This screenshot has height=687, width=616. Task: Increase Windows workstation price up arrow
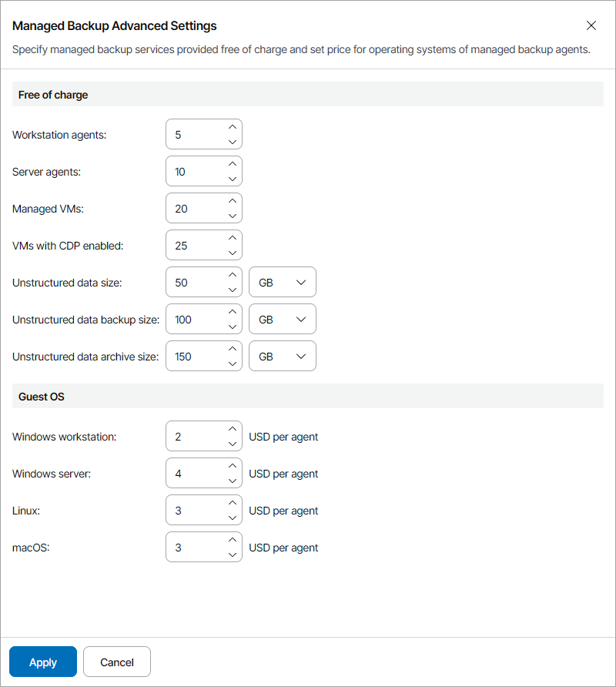tap(233, 429)
